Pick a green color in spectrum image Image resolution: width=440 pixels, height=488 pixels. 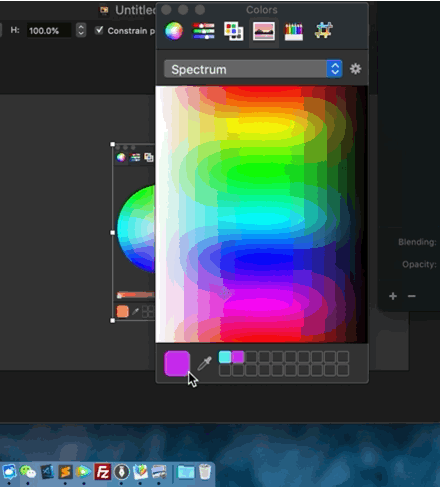point(253,170)
